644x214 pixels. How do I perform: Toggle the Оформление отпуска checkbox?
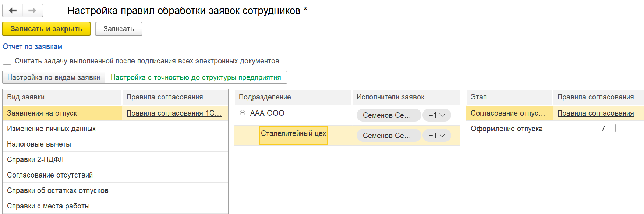pos(619,128)
